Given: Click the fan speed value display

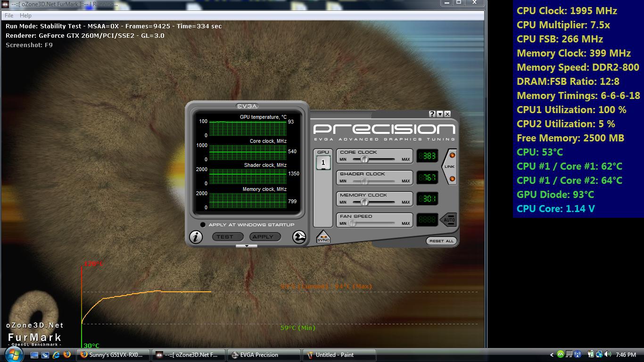Looking at the screenshot, I should [427, 220].
